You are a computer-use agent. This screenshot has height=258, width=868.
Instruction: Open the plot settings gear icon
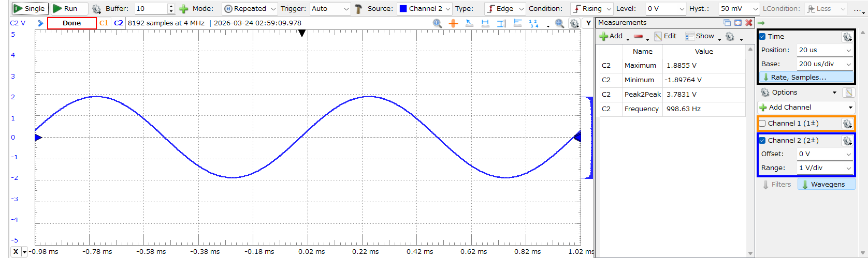(x=574, y=23)
